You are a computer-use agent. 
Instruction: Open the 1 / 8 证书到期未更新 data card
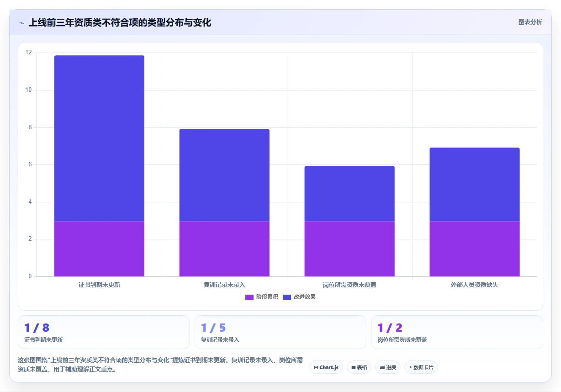104,332
